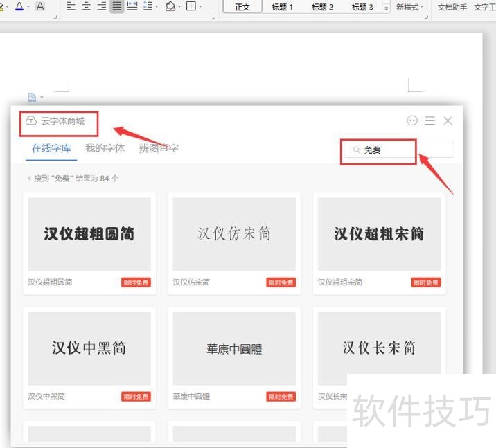Select 汉仪超粗圆简 font preview
496x448 pixels.
pos(89,234)
